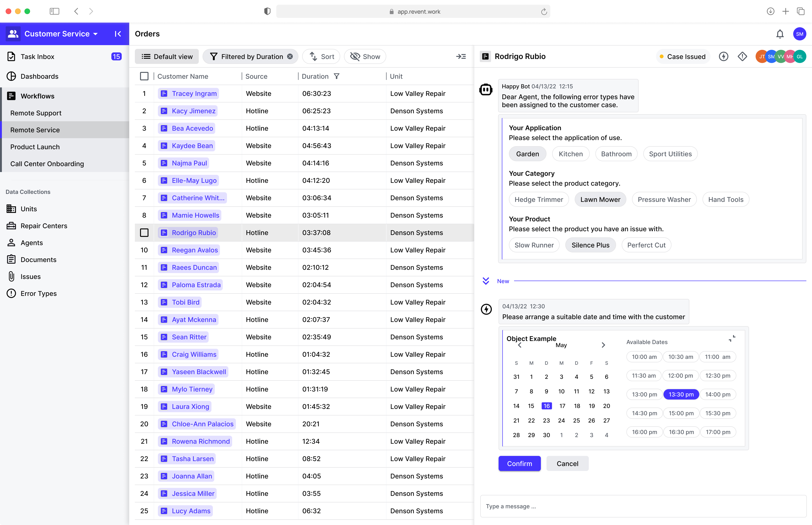Collapse the sidebar with the arrow icon
This screenshot has width=812, height=525.
pyautogui.click(x=118, y=34)
